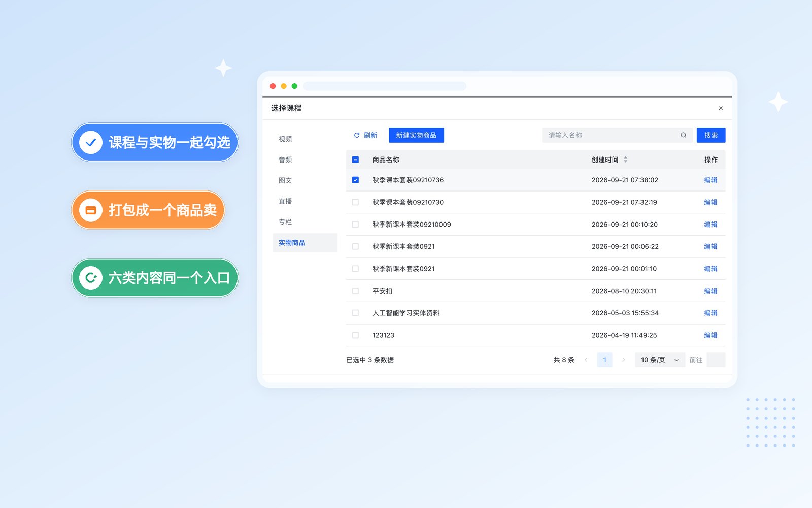Click the magnifier icon in the search field
The height and width of the screenshot is (508, 812).
[683, 135]
